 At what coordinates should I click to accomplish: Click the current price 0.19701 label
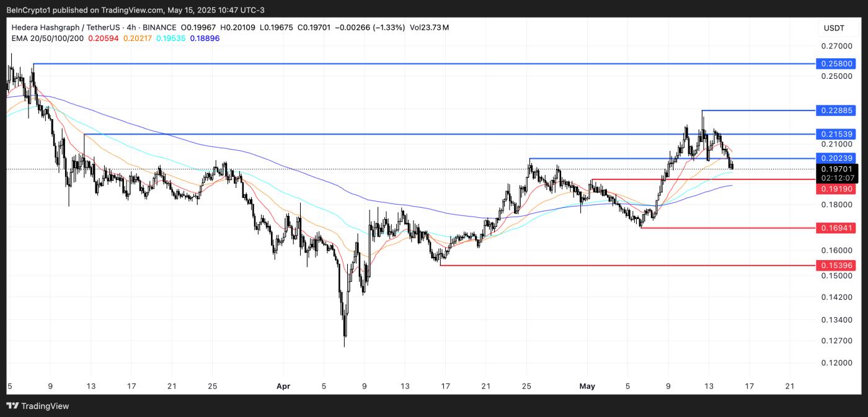point(837,169)
